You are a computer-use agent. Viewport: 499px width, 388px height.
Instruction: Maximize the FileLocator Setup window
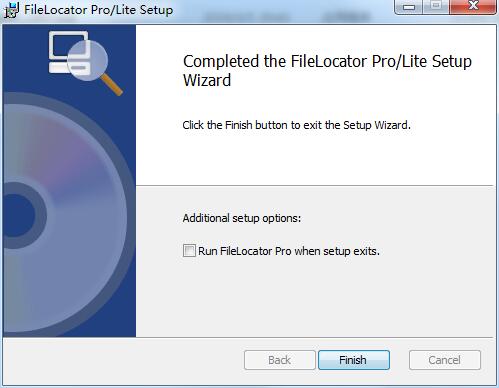coord(436,7)
